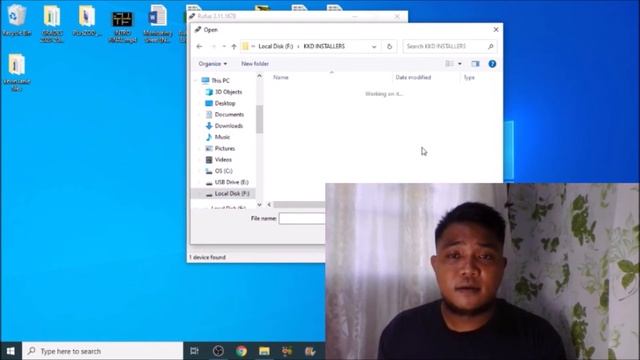Open Recycle Bin desktop icon
This screenshot has height=360, width=640.
tap(17, 20)
